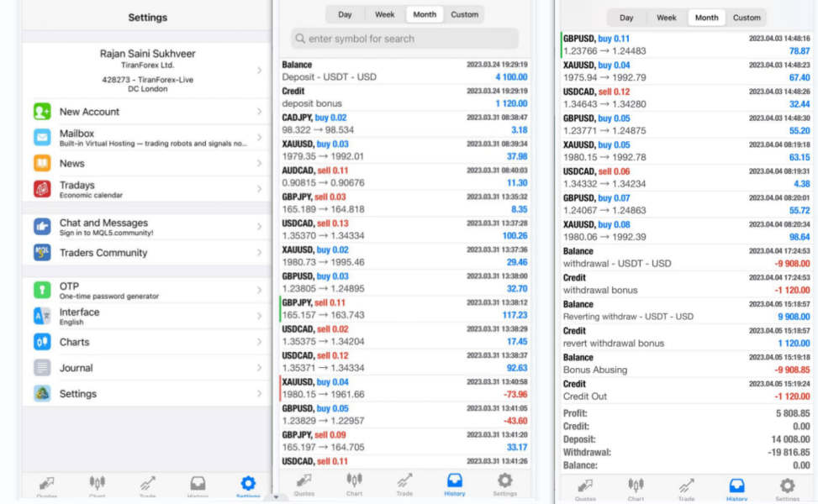818x504 pixels.
Task: Select the 'Bonus Abusing' balance entry
Action: coord(687,364)
